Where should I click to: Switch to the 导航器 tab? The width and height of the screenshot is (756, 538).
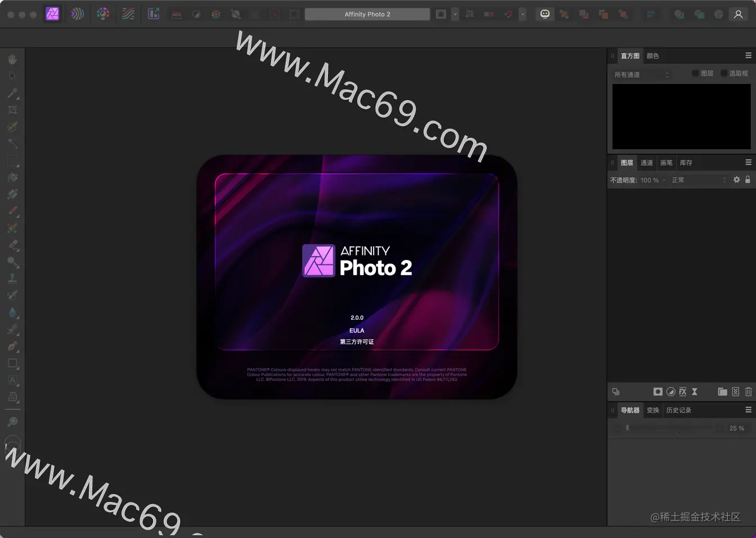[x=630, y=410]
